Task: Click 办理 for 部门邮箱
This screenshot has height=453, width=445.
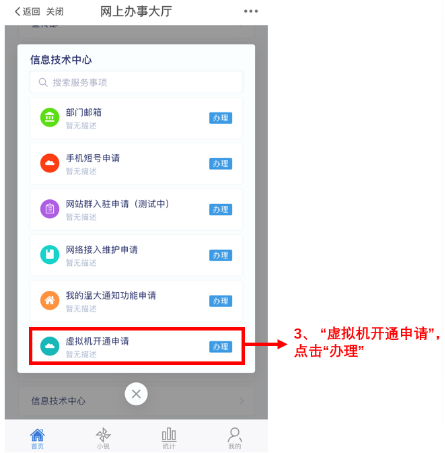Action: pos(220,118)
